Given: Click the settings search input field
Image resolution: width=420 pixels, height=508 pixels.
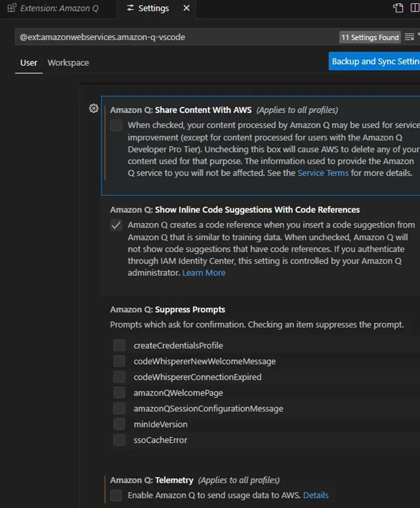Looking at the screenshot, I should point(177,37).
